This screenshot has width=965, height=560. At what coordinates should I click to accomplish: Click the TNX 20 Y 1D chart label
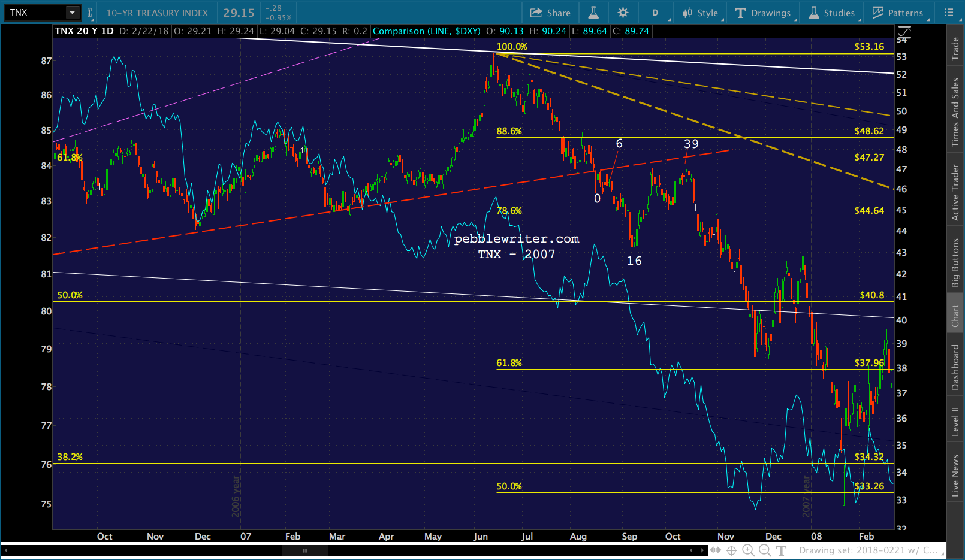pyautogui.click(x=84, y=31)
